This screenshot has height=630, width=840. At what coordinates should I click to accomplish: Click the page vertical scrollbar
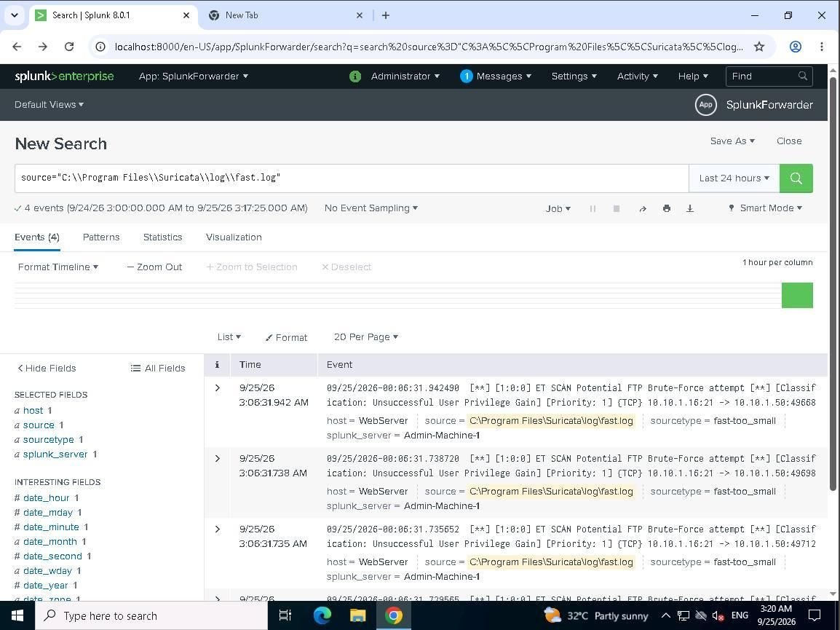click(833, 284)
